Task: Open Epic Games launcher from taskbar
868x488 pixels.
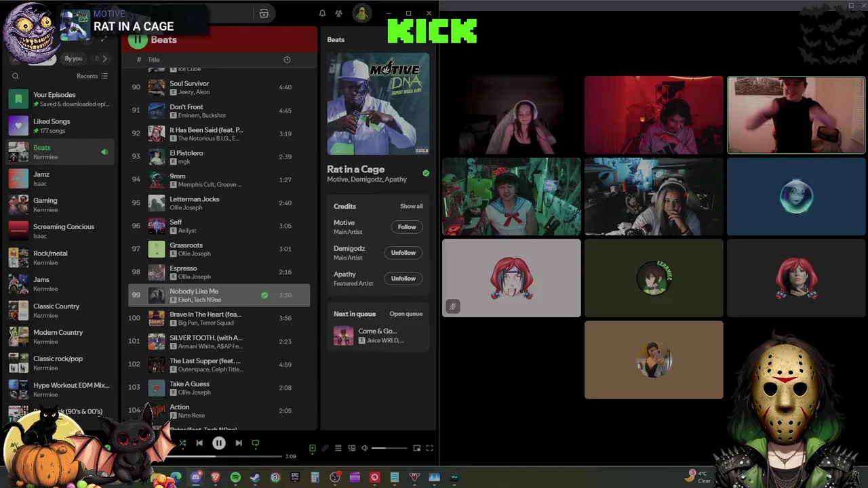Action: click(x=295, y=477)
